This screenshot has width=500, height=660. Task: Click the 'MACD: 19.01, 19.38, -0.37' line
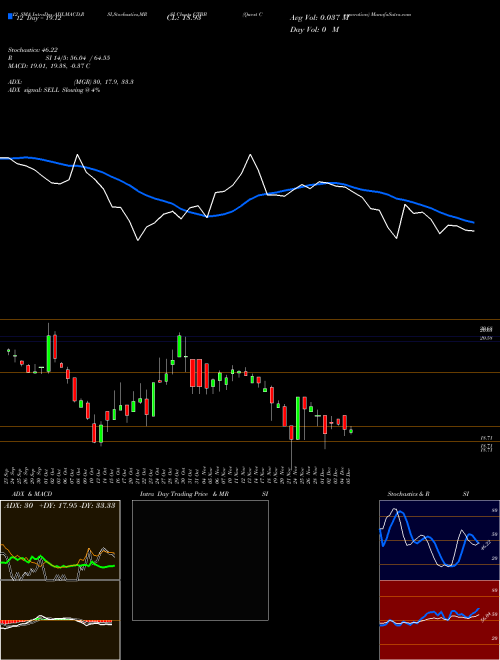coord(46,66)
